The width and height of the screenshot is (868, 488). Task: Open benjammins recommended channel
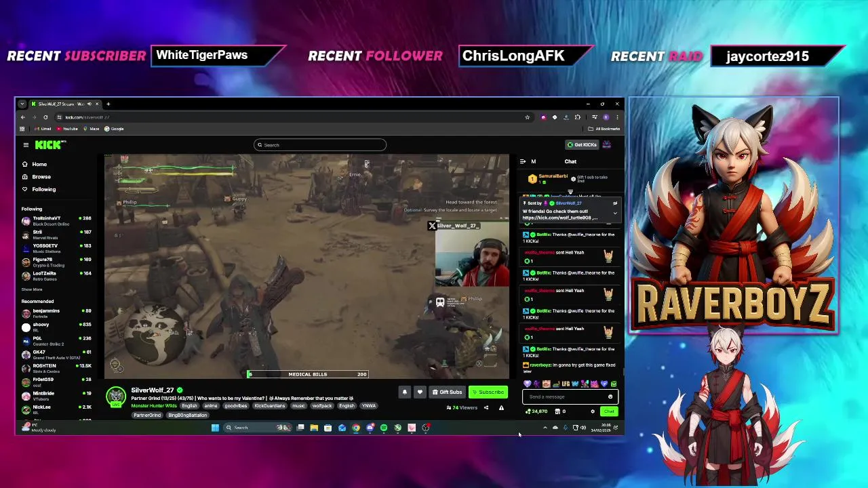[x=57, y=313]
